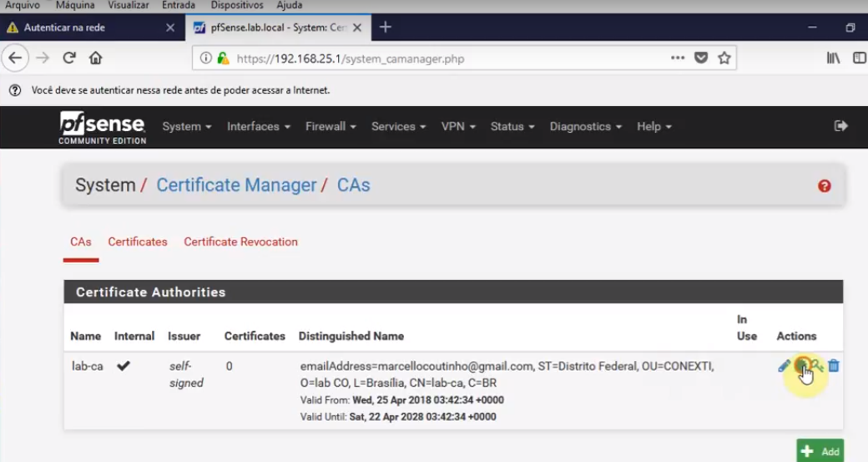868x462 pixels.
Task: Save page to Pocket
Action: 701,58
